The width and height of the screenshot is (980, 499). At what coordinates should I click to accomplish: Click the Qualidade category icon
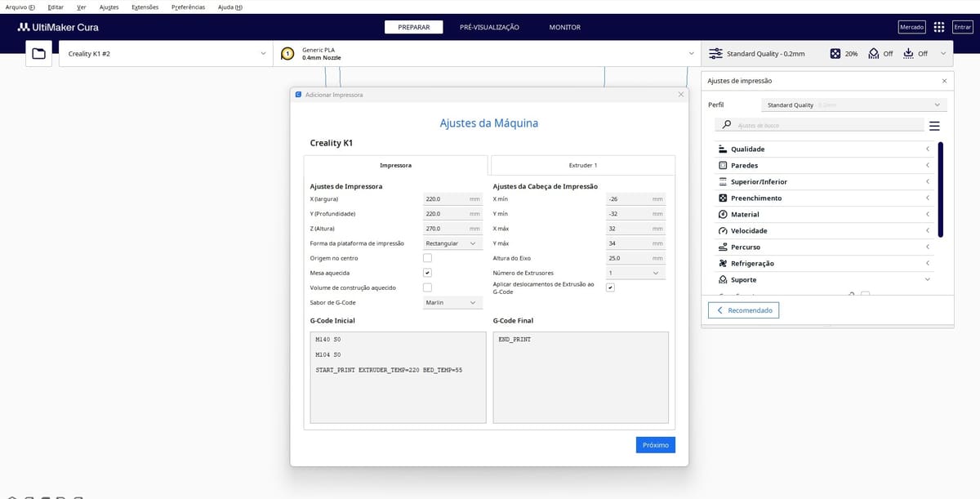point(723,149)
